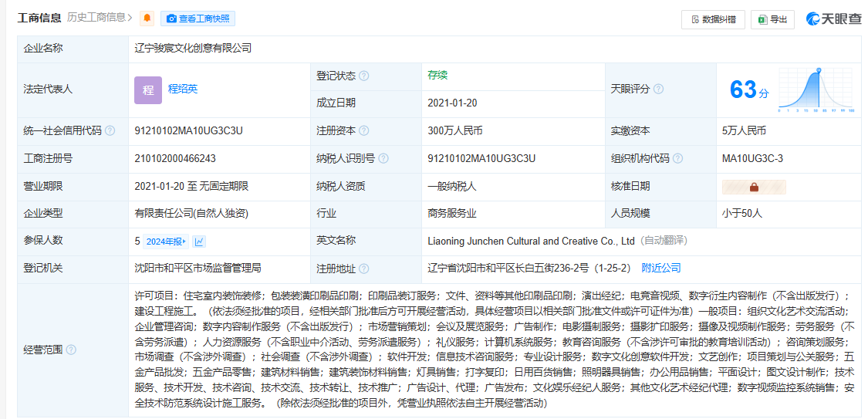Select registration number 210102000466243
868x419 pixels.
pos(175,159)
